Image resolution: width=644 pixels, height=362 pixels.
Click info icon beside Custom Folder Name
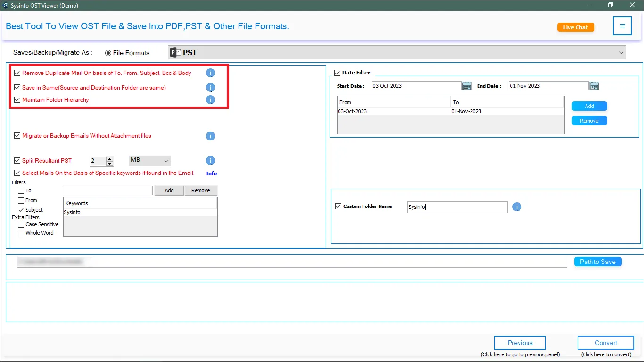(x=517, y=207)
